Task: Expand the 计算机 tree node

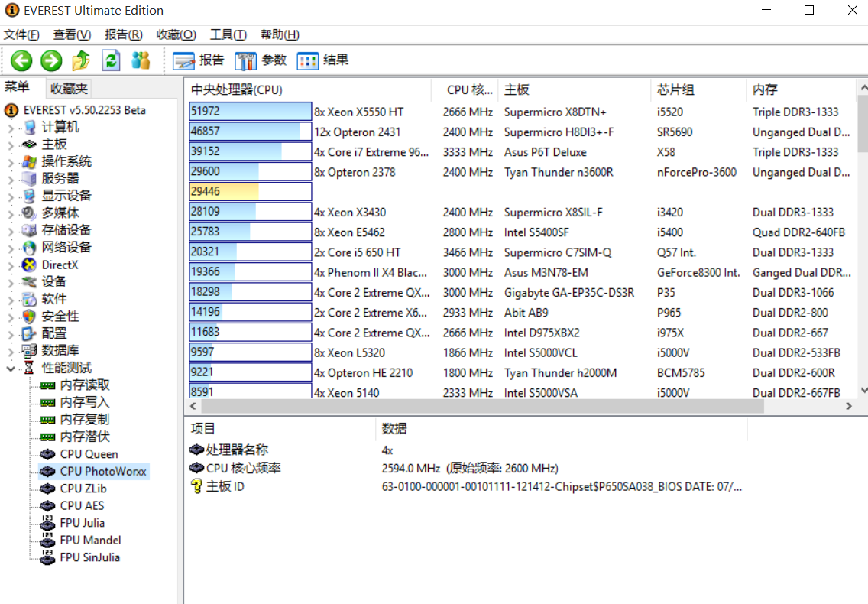Action: [x=11, y=128]
